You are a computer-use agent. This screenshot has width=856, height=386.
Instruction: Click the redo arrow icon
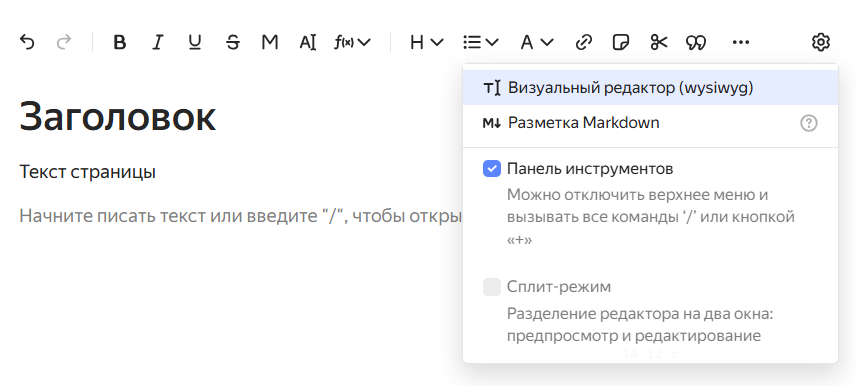coord(64,42)
